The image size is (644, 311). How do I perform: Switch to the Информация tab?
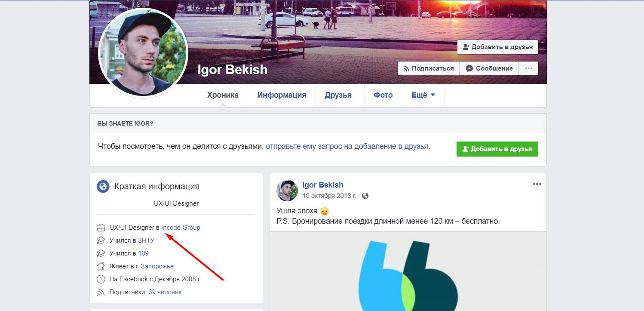pos(282,95)
